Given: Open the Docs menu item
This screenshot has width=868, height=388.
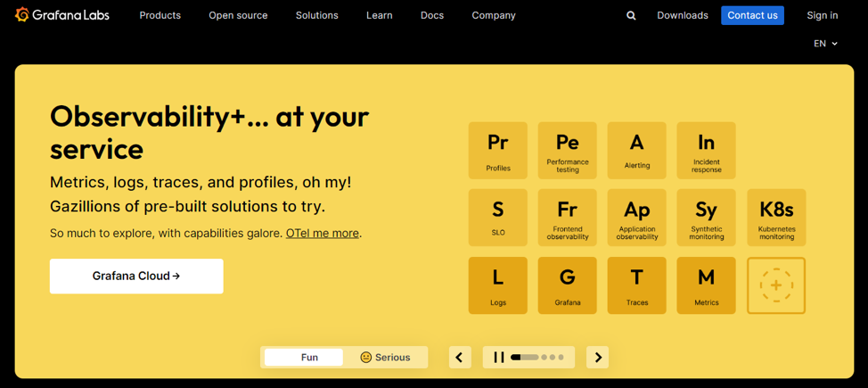Looking at the screenshot, I should pyautogui.click(x=431, y=15).
